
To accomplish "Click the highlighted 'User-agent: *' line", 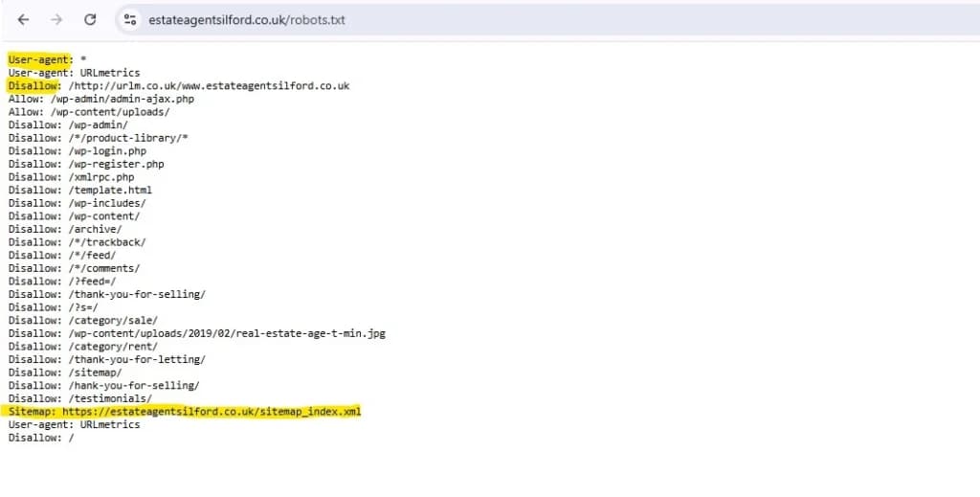I will [x=48, y=59].
